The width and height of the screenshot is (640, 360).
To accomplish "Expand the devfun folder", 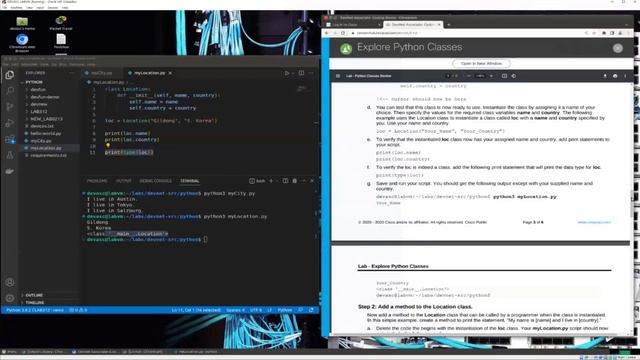I will (x=38, y=89).
